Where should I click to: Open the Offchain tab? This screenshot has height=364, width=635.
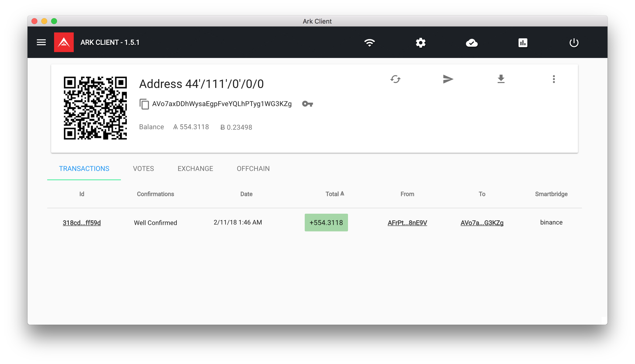253,169
